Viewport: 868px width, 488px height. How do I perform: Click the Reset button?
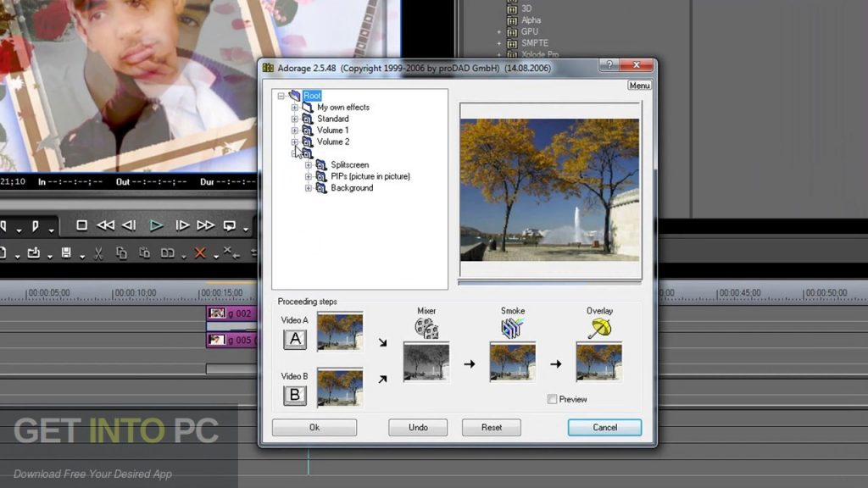[x=492, y=427]
